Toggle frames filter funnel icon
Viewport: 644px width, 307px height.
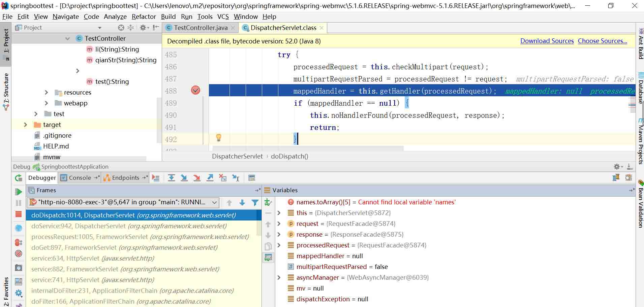tap(255, 202)
